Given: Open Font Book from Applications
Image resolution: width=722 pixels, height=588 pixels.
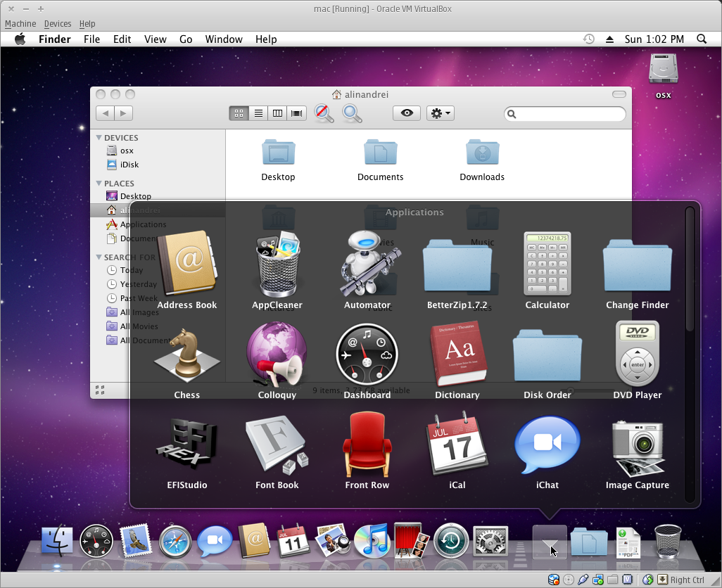Looking at the screenshot, I should (277, 446).
